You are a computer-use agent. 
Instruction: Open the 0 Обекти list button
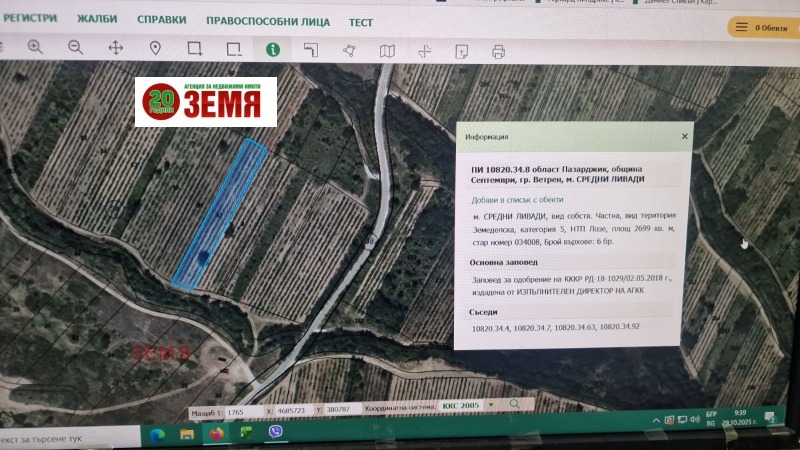point(763,28)
